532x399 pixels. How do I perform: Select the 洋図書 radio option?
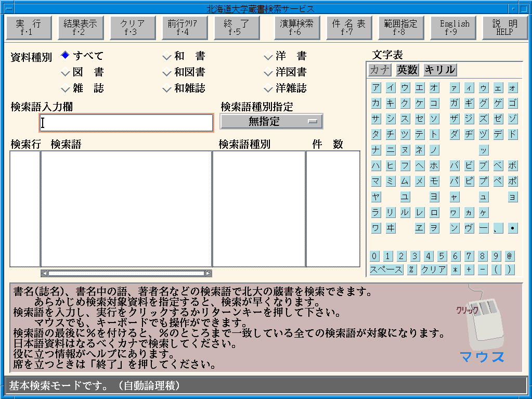click(285, 72)
